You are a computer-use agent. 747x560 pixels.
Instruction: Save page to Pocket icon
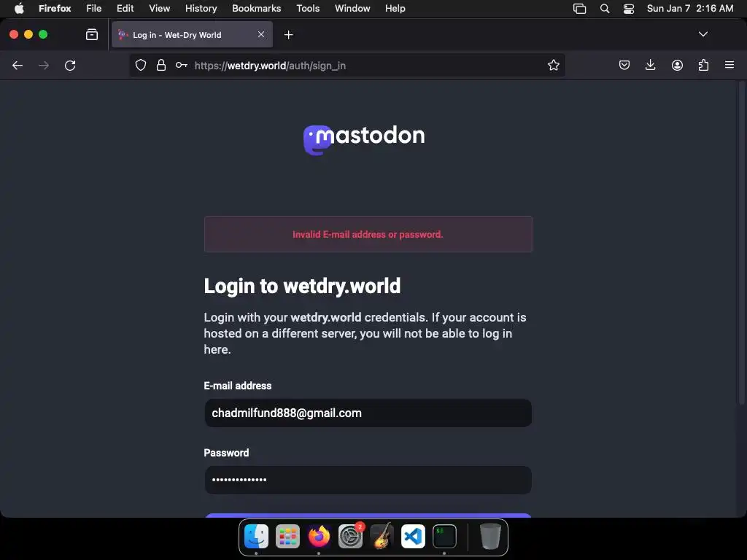point(624,65)
